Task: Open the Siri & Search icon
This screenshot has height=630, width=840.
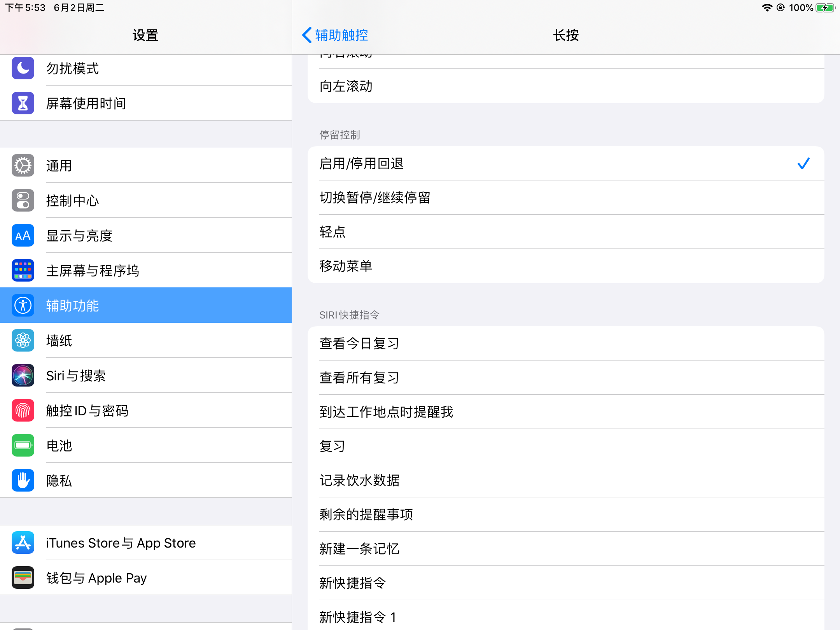Action: point(23,376)
